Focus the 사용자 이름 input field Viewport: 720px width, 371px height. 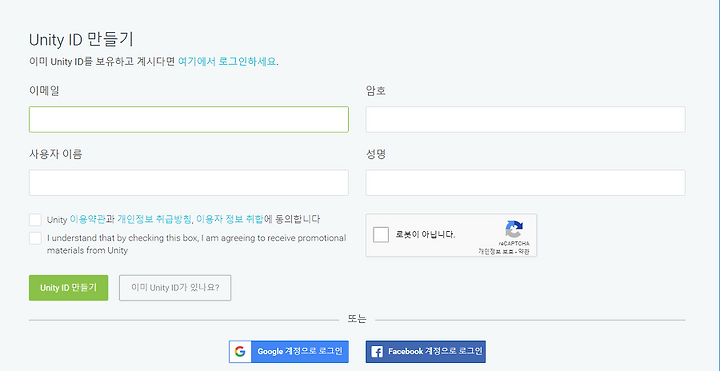point(189,183)
